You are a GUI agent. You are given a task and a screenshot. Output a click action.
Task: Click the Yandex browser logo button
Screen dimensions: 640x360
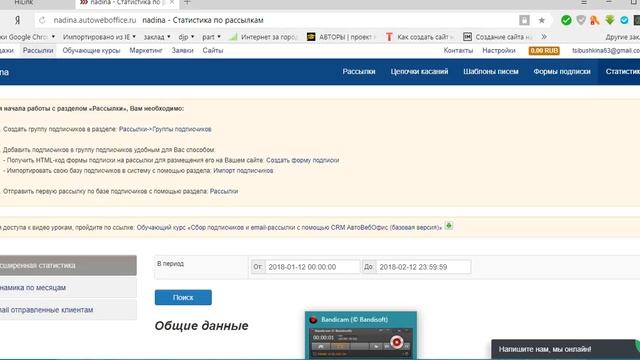click(x=18, y=20)
